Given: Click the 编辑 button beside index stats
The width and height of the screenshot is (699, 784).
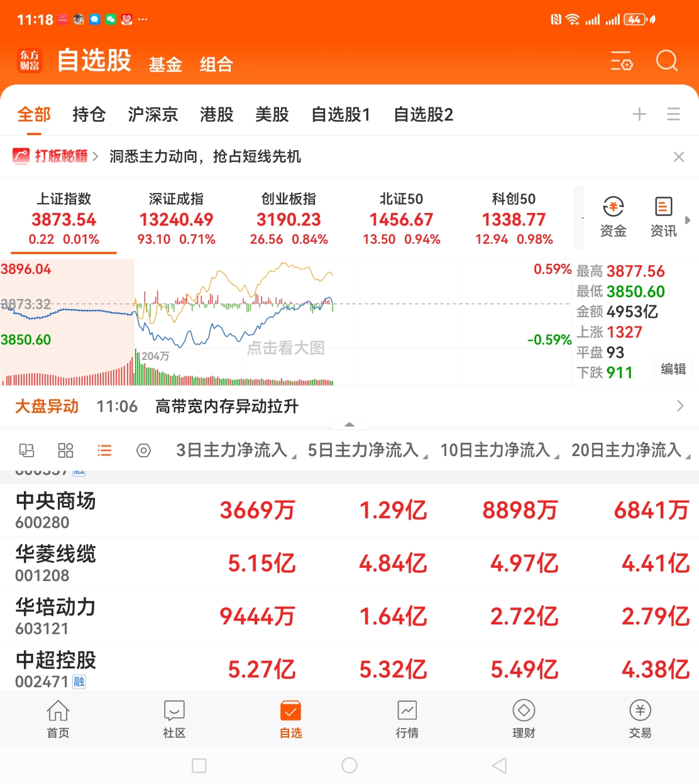Looking at the screenshot, I should [x=673, y=369].
